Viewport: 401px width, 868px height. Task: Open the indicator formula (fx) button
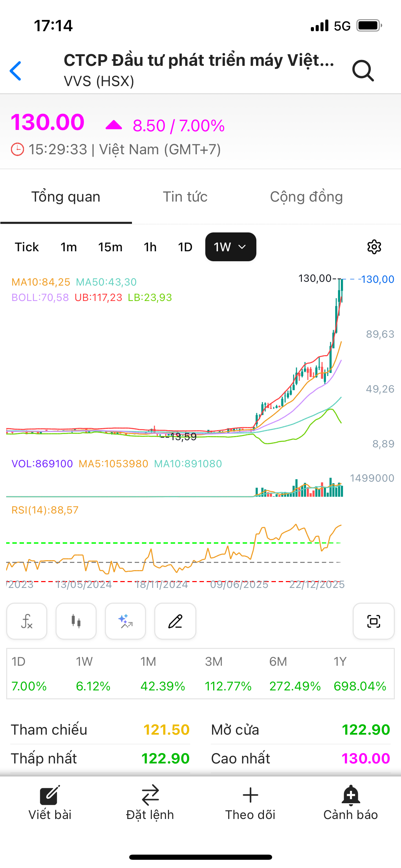coord(27,621)
